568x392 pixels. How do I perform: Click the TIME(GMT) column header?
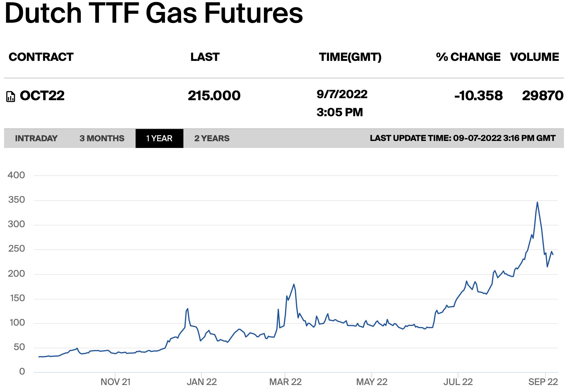click(350, 57)
